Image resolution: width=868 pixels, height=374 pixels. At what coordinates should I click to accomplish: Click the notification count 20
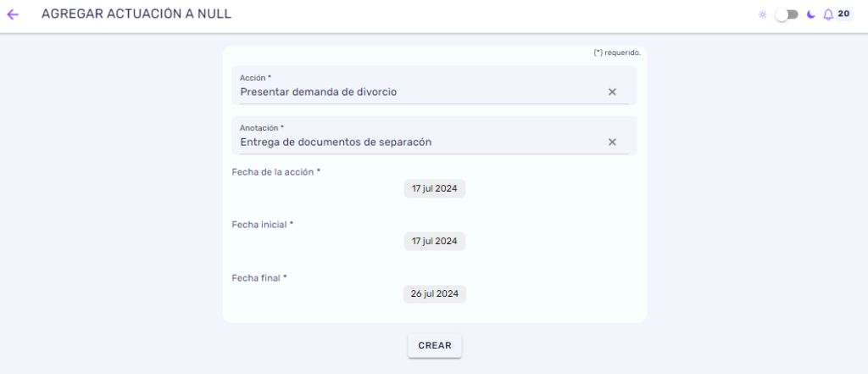(x=843, y=14)
